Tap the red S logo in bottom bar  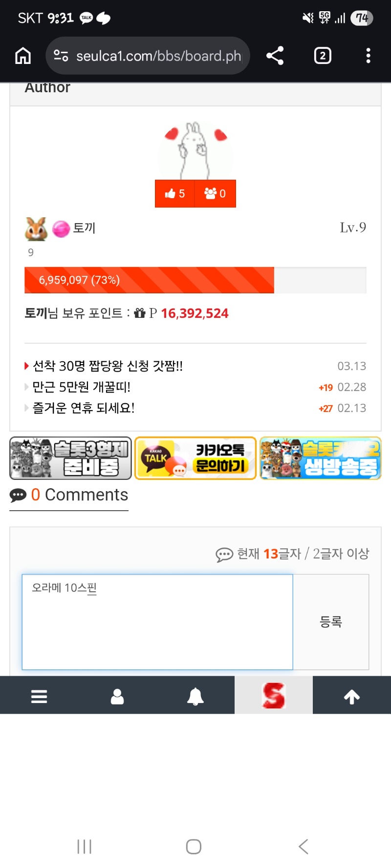(x=274, y=695)
